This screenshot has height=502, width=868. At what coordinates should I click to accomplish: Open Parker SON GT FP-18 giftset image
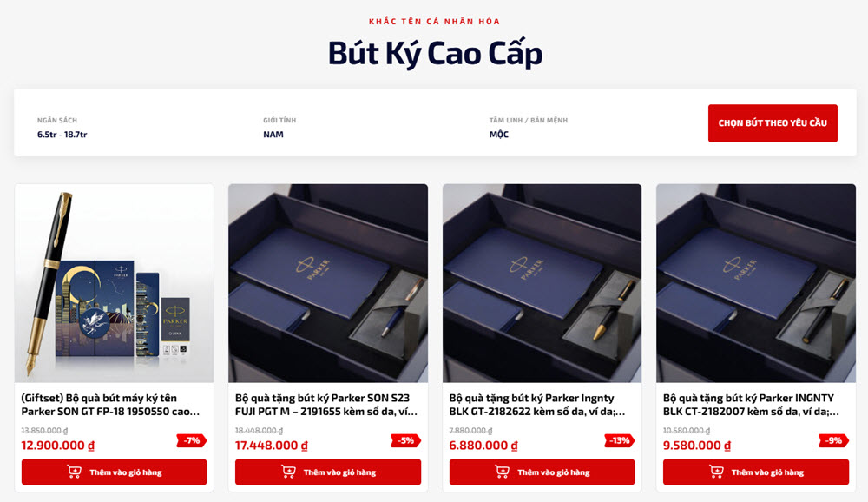(x=114, y=283)
